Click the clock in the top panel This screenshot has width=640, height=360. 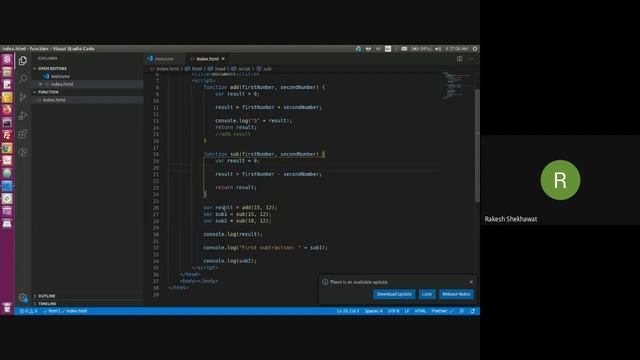pyautogui.click(x=457, y=49)
